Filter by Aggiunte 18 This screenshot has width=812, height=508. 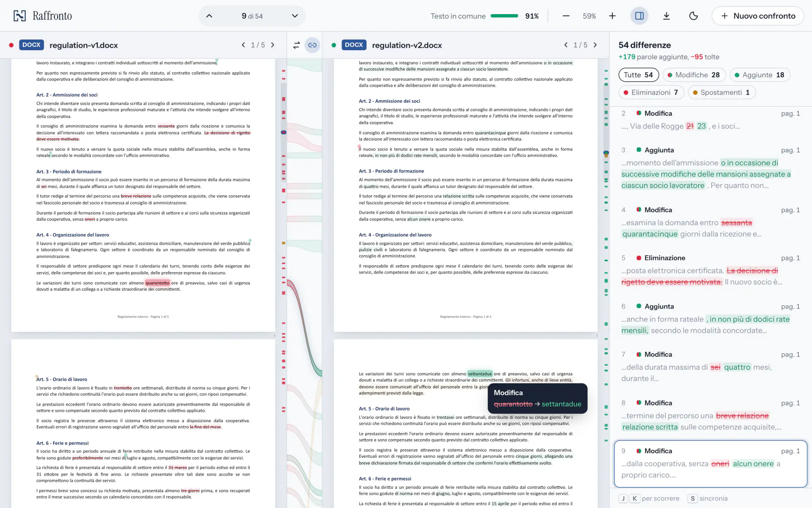click(x=760, y=75)
